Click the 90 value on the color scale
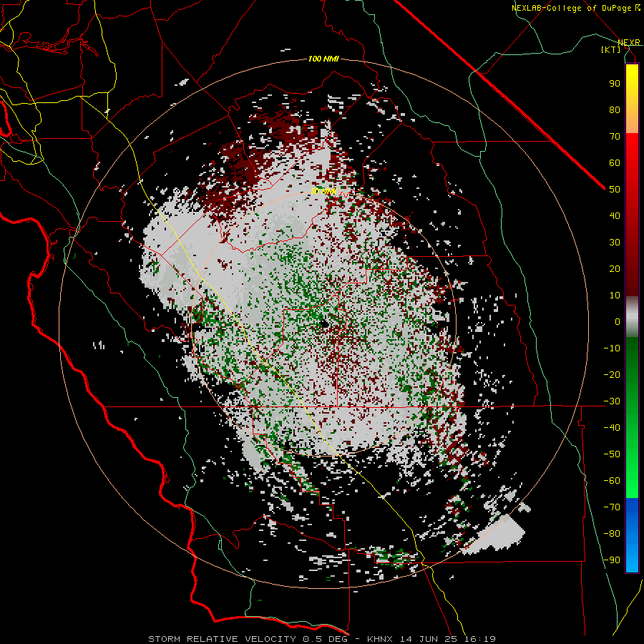The height and width of the screenshot is (644, 644). [615, 84]
